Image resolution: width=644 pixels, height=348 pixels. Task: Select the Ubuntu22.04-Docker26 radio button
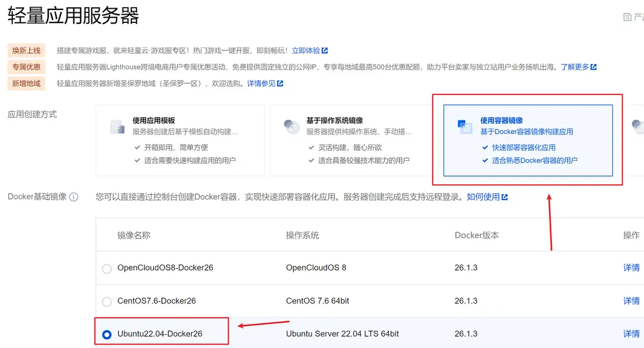(x=107, y=335)
